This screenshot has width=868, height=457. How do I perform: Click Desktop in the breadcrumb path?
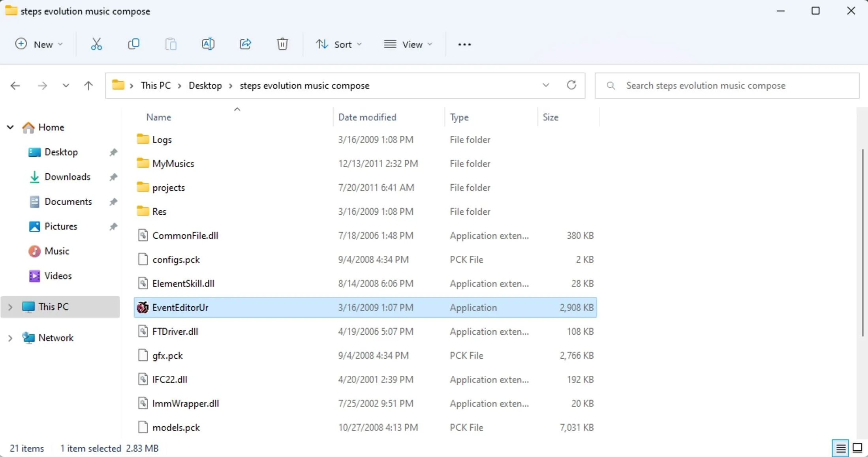205,86
